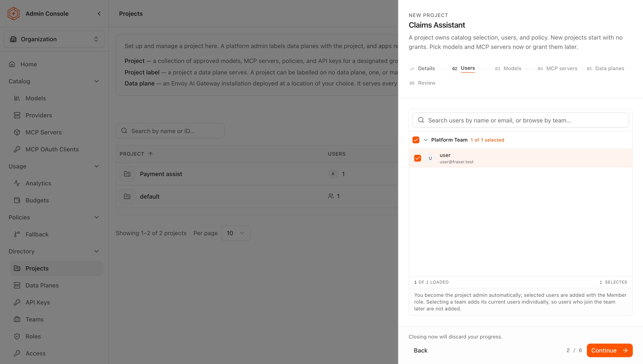The width and height of the screenshot is (643, 364).
Task: Click the MCP Servers cube icon
Action: click(17, 132)
